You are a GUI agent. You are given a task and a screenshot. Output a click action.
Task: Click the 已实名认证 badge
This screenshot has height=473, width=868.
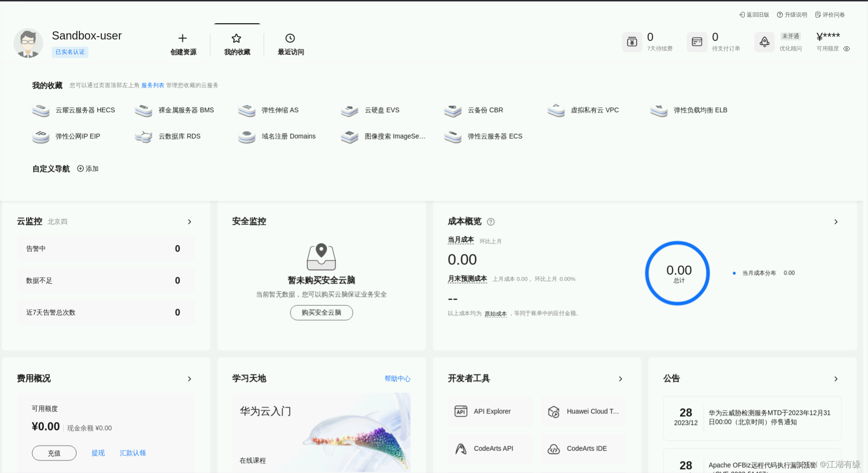click(x=70, y=52)
